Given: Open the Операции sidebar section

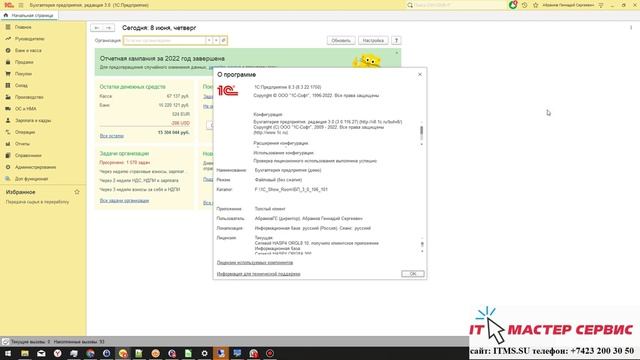Looking at the screenshot, I should [x=25, y=132].
